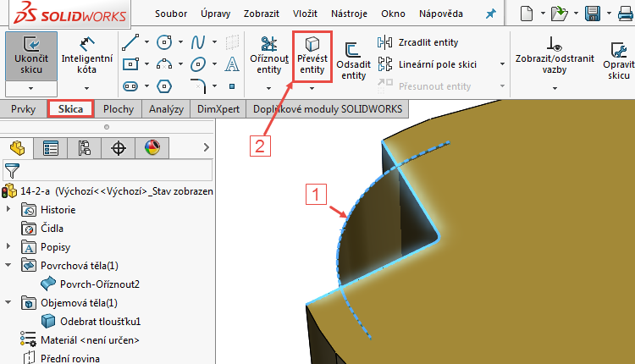The height and width of the screenshot is (364, 635).
Task: Click Lineární pole skici pattern tool
Action: coord(427,64)
